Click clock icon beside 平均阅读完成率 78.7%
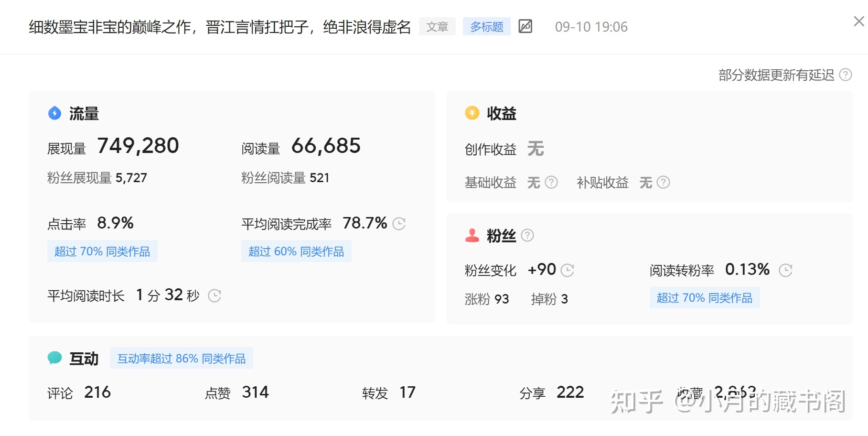868x436 pixels. [399, 224]
